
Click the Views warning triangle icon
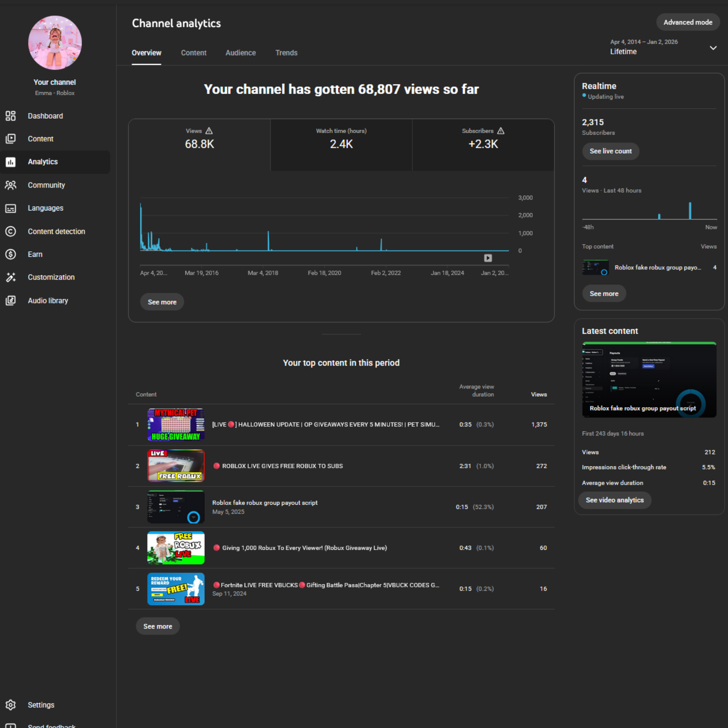point(209,131)
